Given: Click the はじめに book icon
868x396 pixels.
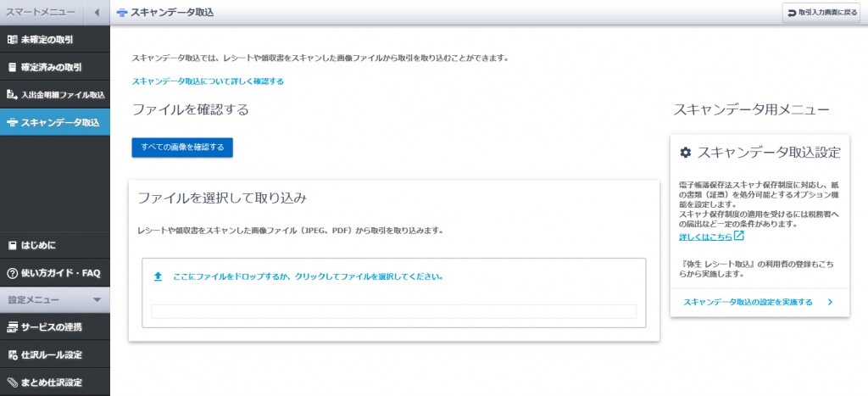Looking at the screenshot, I should [x=12, y=246].
